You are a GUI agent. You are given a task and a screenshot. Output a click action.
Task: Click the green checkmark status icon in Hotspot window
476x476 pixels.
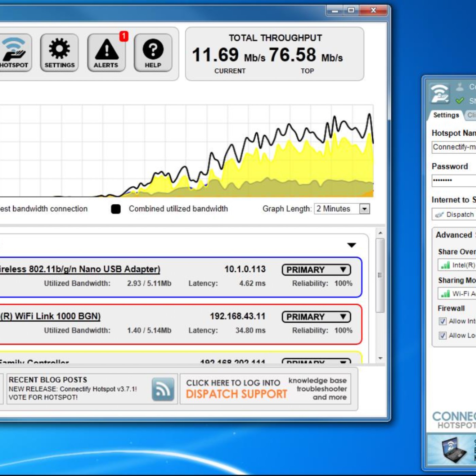coord(460,101)
